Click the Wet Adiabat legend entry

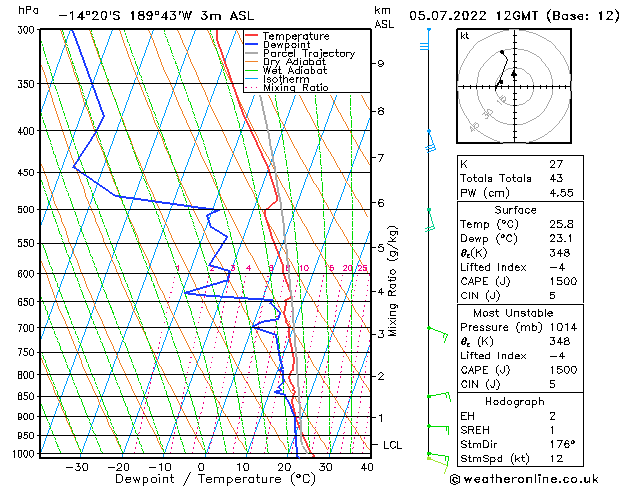pyautogui.click(x=286, y=70)
